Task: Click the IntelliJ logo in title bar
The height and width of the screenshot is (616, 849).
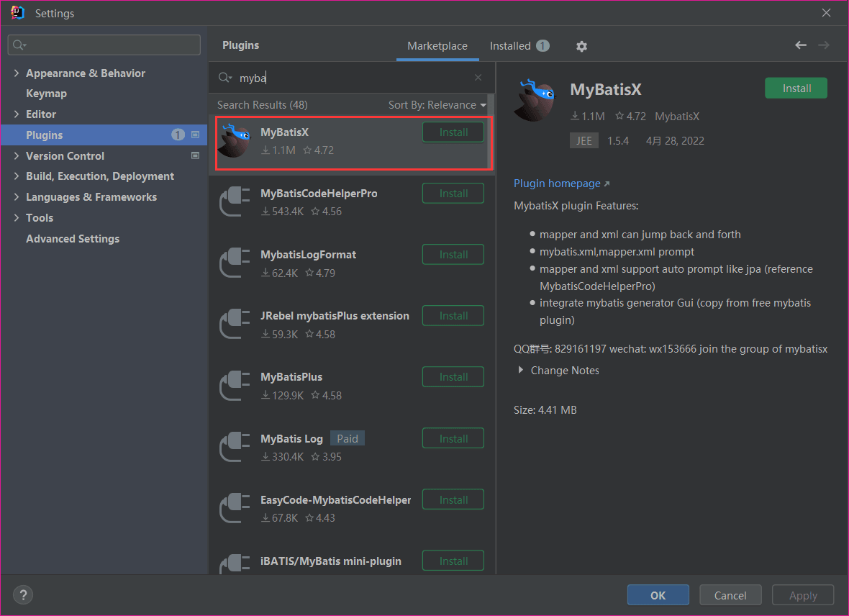Action: 17,12
